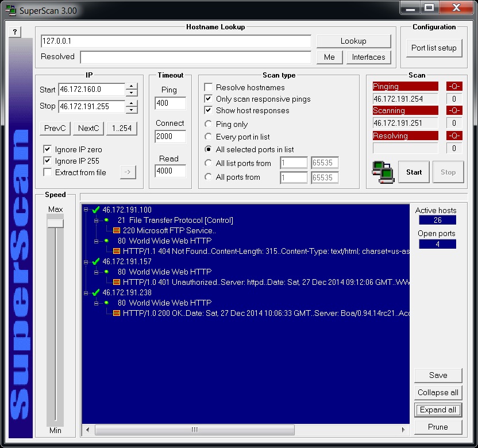This screenshot has height=448, width=478.
Task: Open help with the question mark button
Action: pyautogui.click(x=15, y=32)
